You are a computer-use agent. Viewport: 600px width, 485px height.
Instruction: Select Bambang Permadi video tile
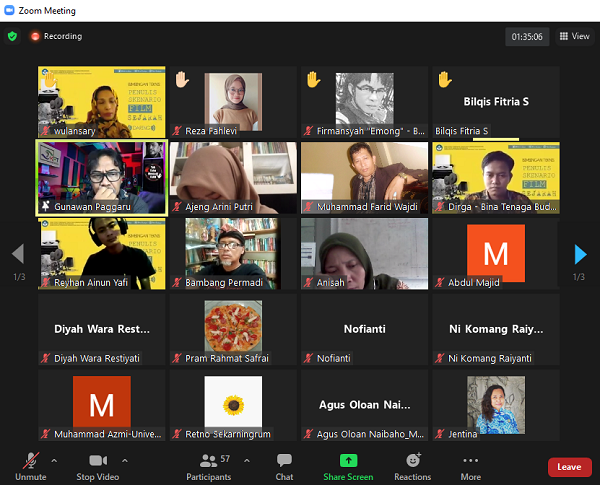tap(233, 253)
